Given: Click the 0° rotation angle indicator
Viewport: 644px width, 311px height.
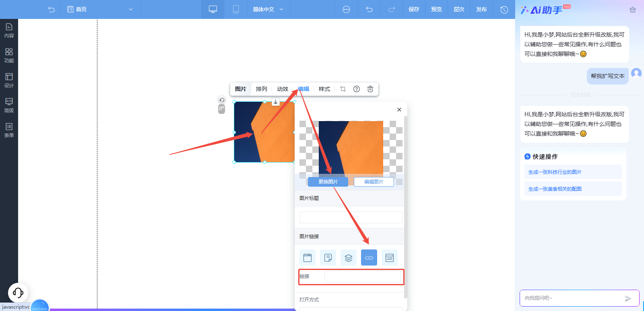Looking at the screenshot, I should (221, 109).
